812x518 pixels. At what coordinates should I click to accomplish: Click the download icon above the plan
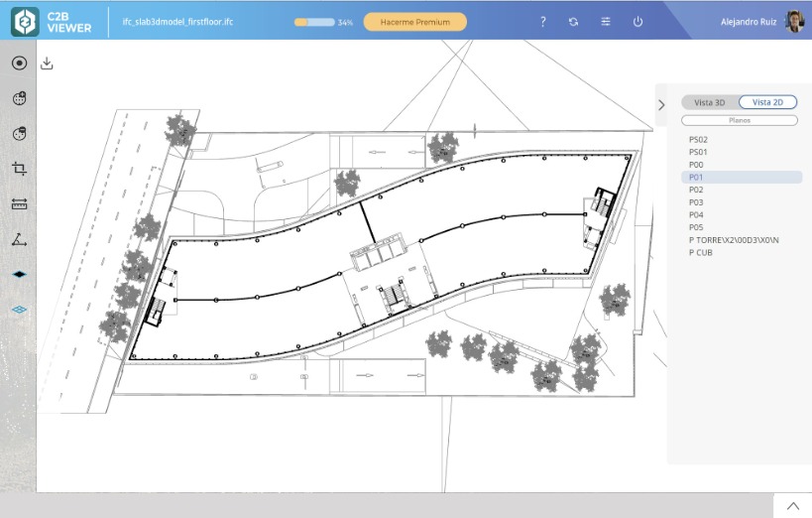click(x=47, y=64)
